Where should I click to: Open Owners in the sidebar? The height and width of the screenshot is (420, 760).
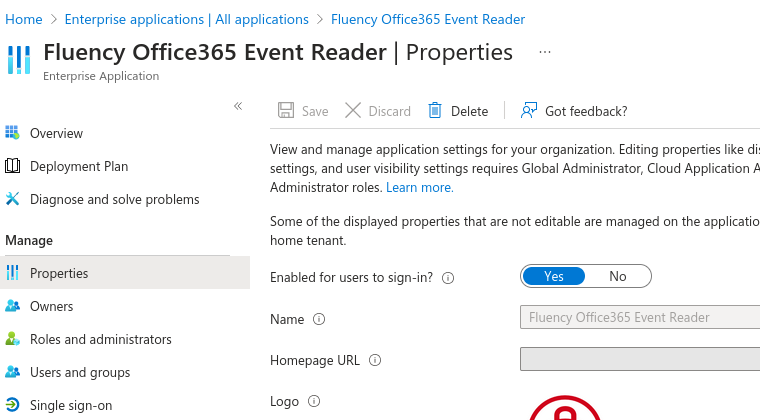coord(51,306)
